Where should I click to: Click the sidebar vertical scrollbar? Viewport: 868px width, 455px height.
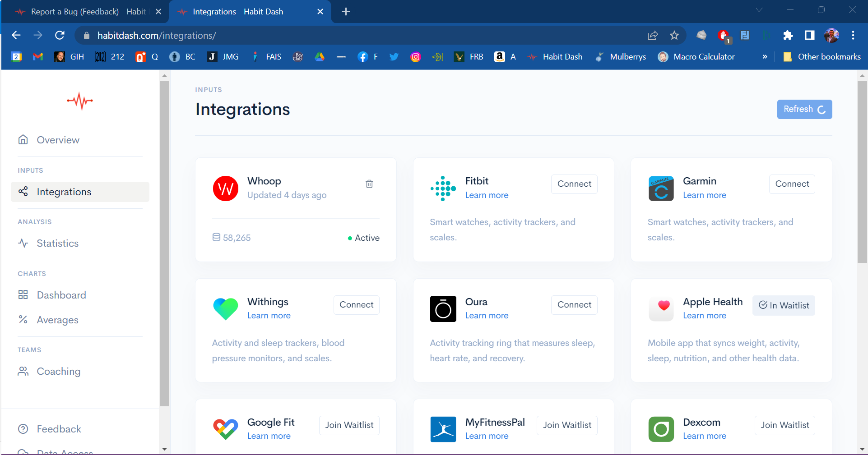164,244
